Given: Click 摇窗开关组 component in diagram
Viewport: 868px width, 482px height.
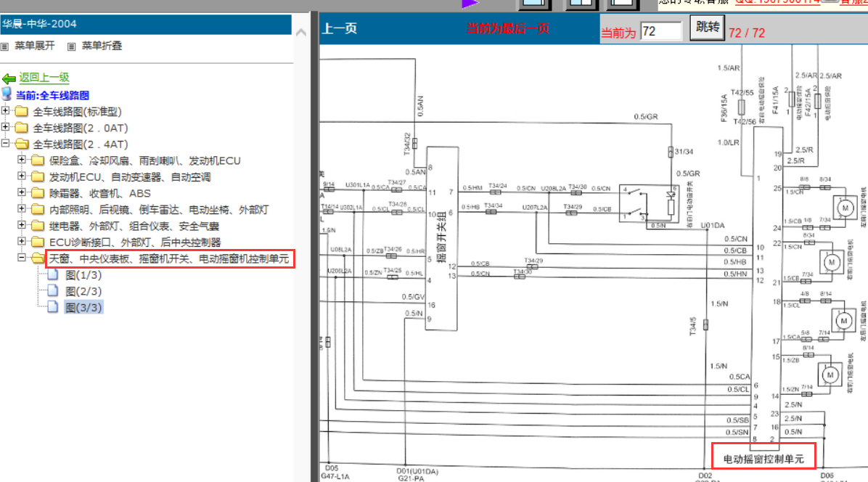Looking at the screenshot, I should (441, 239).
